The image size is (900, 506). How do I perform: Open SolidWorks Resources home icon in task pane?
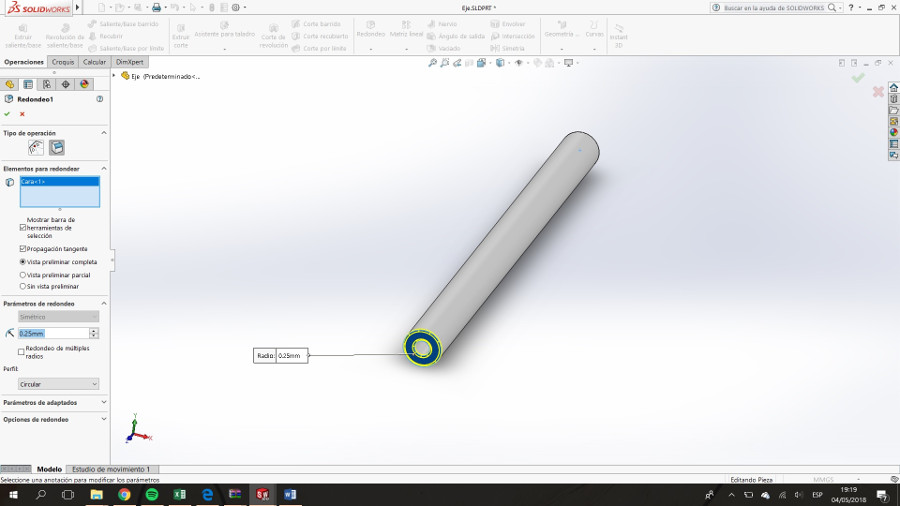894,88
